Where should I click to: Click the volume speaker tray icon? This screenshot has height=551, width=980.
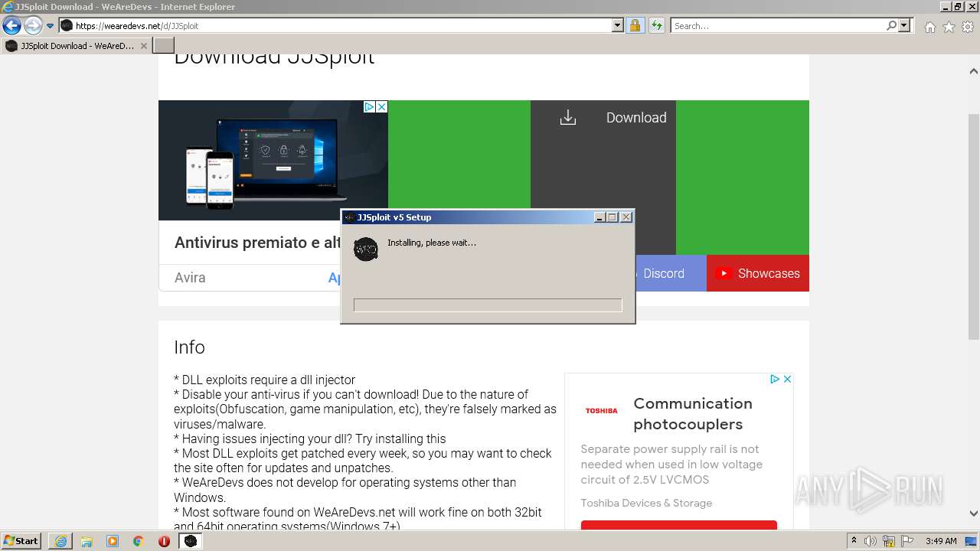tap(871, 541)
